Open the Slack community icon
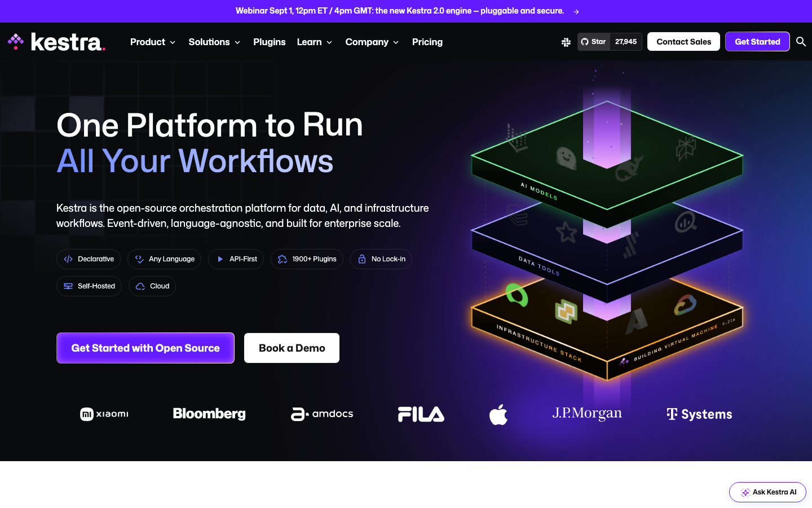Image resolution: width=812 pixels, height=508 pixels. pos(566,42)
